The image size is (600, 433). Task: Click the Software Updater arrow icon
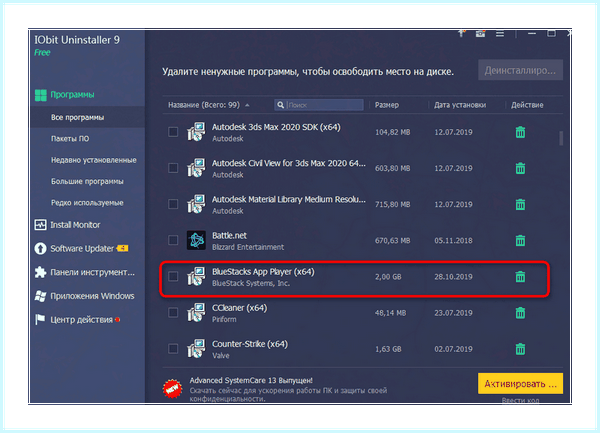(x=40, y=249)
